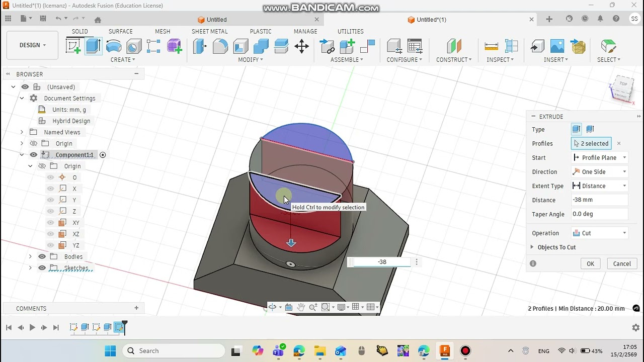Collapse the Document Settings tree node
Viewport: 644px width, 362px height.
point(22,98)
